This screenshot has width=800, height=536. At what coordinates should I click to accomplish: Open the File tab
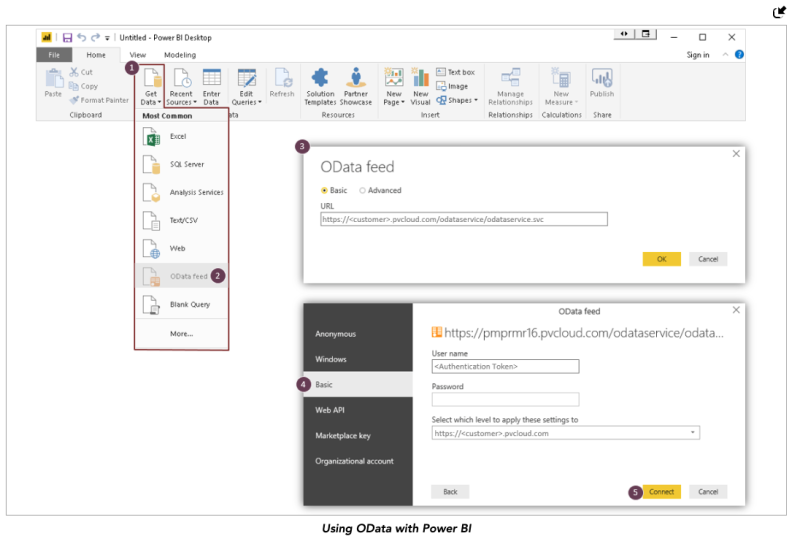[x=54, y=55]
